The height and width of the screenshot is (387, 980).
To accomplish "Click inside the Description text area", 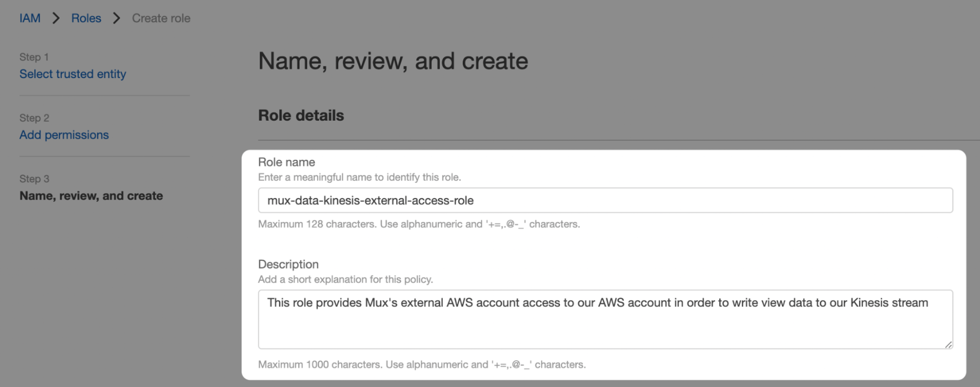I will (x=605, y=319).
